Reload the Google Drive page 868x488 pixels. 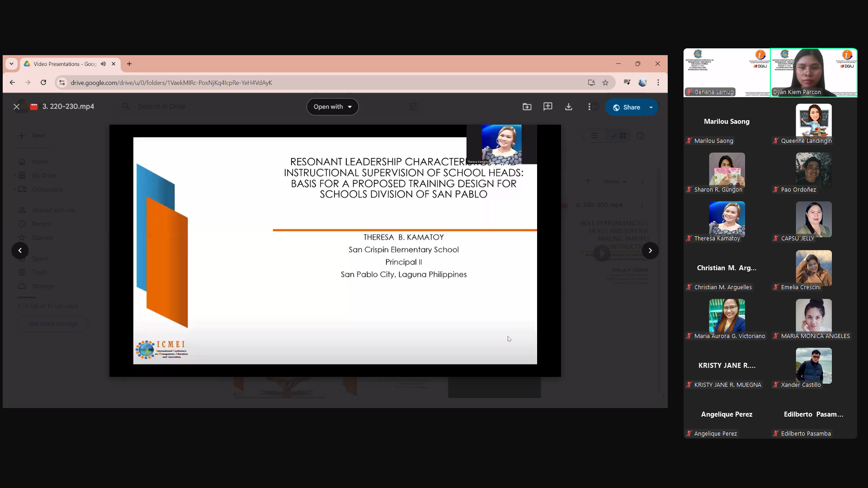(x=43, y=83)
